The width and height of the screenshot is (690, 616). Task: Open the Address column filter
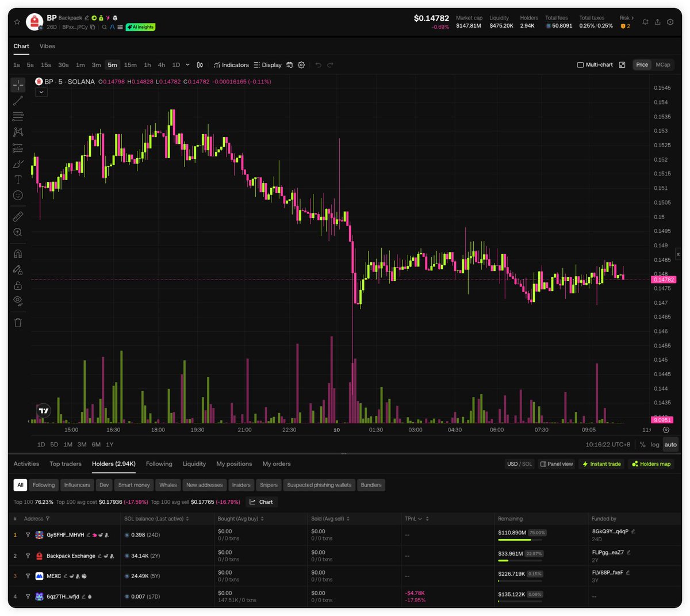48,519
